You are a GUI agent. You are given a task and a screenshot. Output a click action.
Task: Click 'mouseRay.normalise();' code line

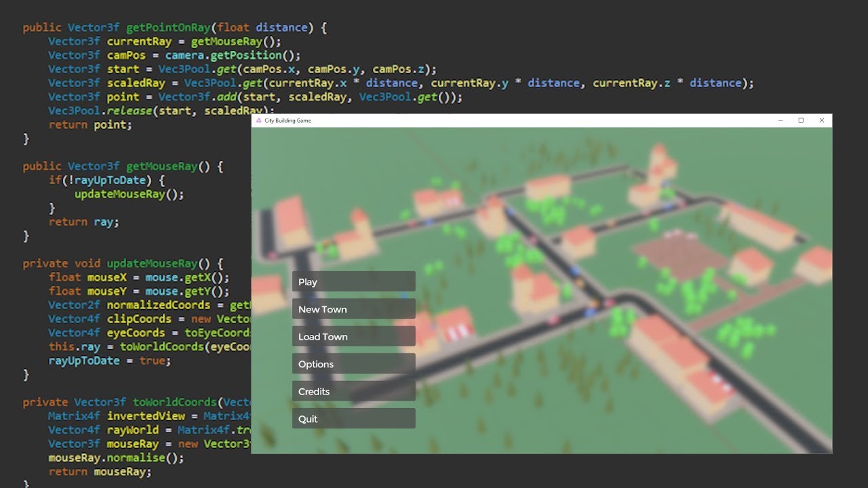click(x=116, y=457)
